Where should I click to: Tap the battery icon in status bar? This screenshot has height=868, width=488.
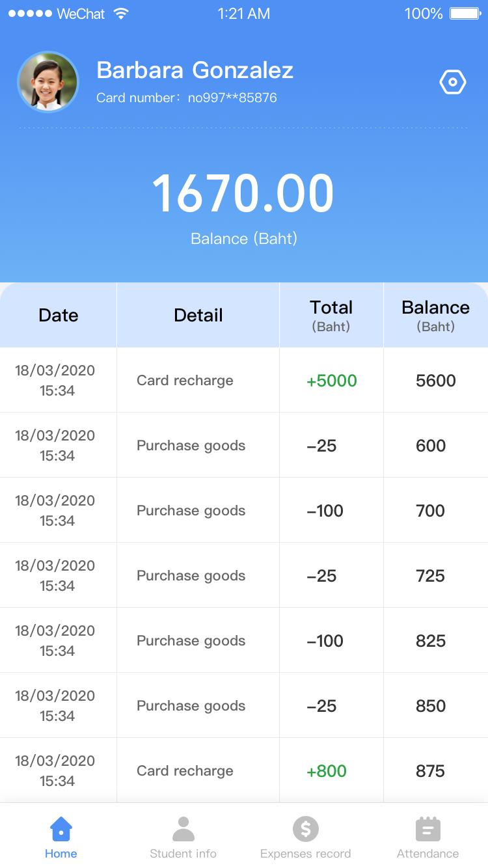click(465, 14)
